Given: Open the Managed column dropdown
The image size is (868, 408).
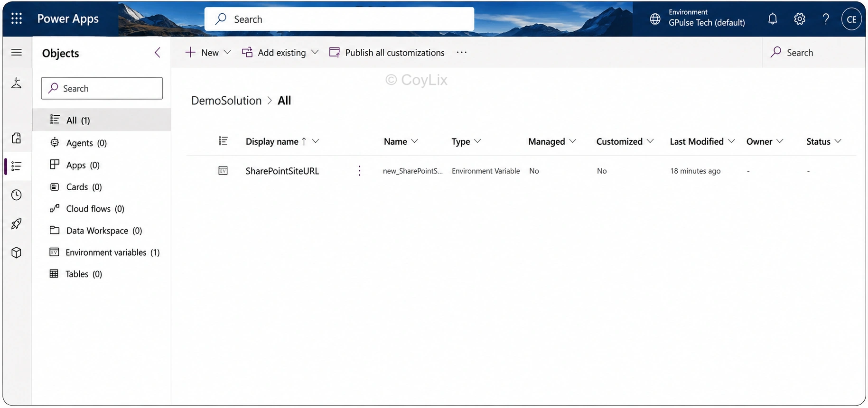Looking at the screenshot, I should point(573,141).
